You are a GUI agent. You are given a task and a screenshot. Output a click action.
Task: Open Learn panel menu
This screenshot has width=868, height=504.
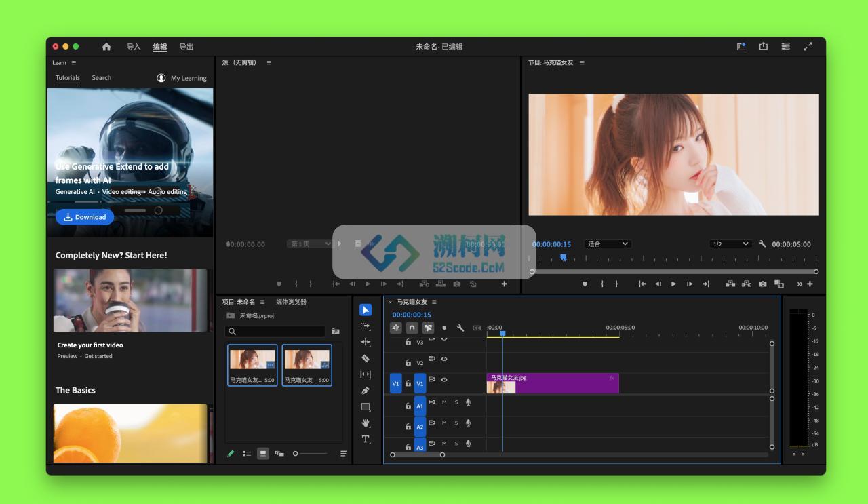point(73,63)
